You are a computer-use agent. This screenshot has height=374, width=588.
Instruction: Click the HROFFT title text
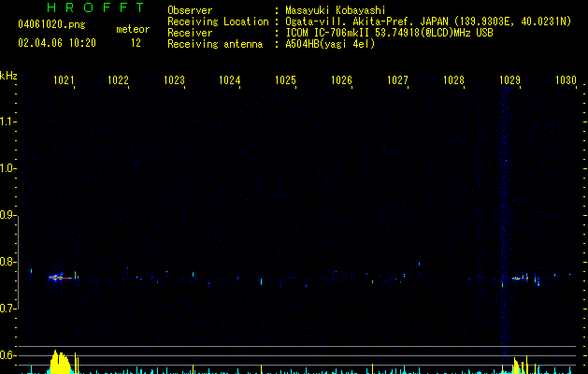coord(95,7)
